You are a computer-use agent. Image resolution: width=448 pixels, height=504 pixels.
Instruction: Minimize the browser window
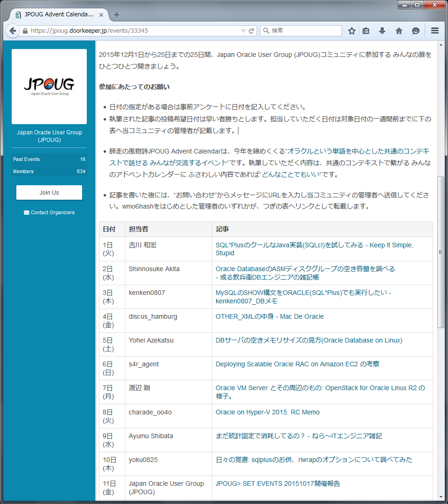point(405,5)
